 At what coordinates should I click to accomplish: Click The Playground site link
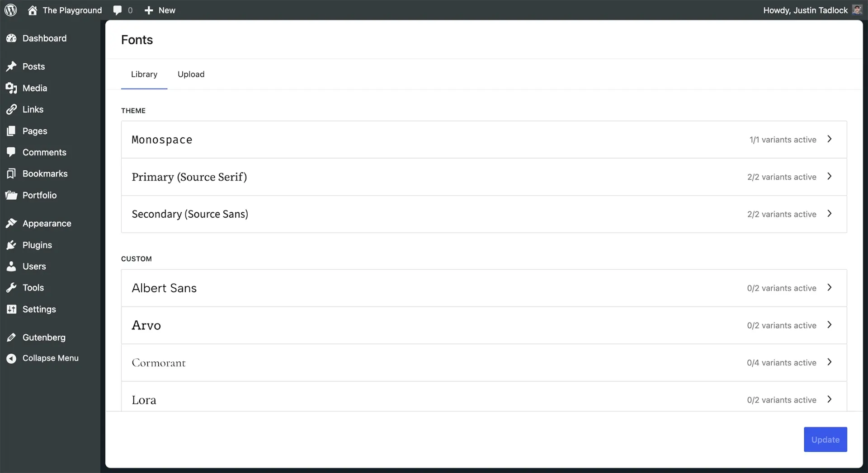click(72, 10)
